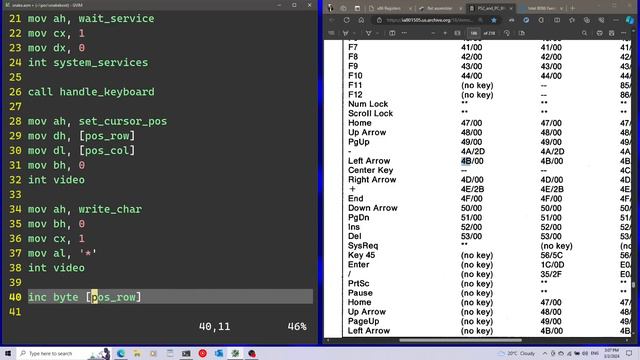Click the PDF horizontal scrollbar thumb

460,340
